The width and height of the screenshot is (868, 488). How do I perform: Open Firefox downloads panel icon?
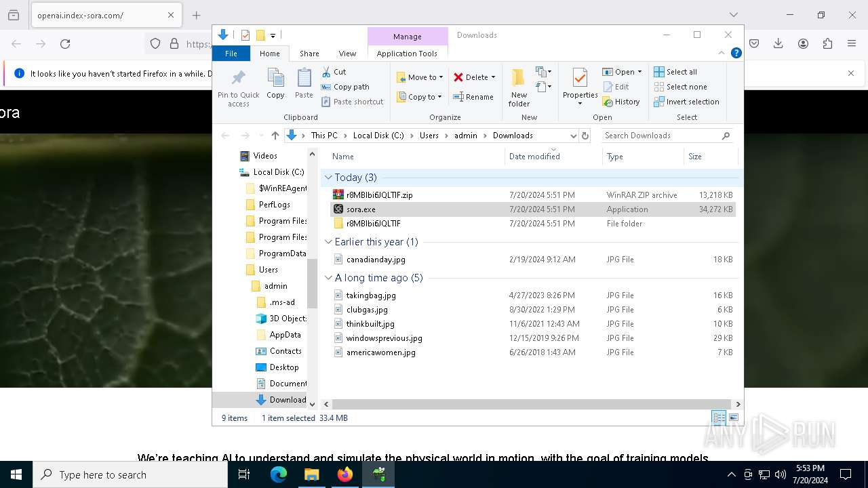click(778, 43)
